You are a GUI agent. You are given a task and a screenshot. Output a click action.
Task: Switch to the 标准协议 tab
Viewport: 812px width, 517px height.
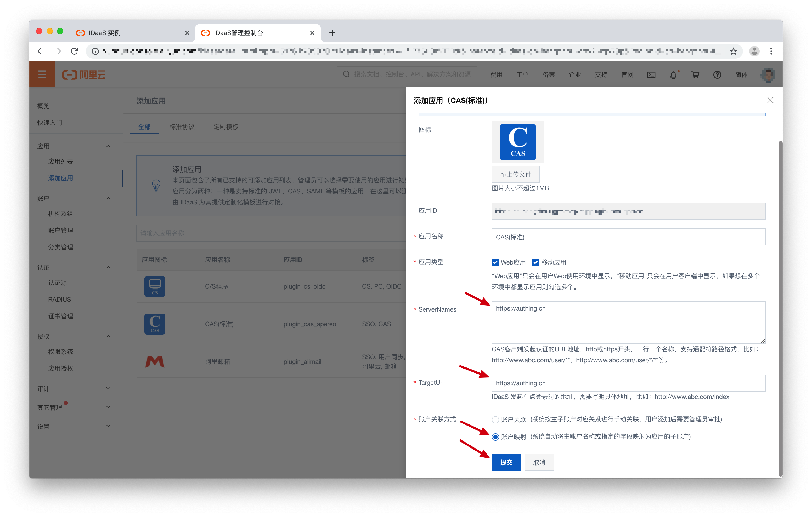(x=182, y=127)
